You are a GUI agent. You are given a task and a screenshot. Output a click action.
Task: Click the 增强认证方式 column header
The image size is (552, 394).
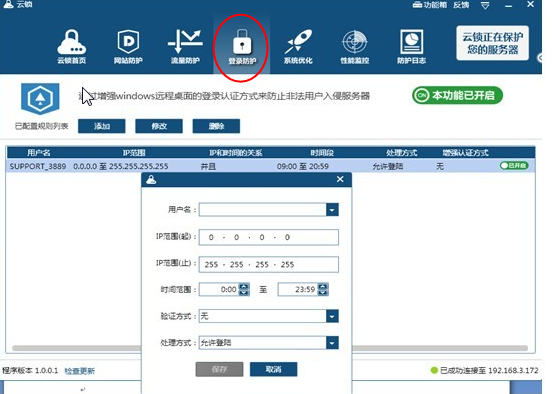[465, 153]
